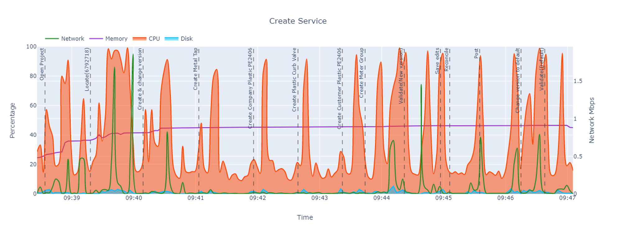Viewport: 644px width, 231px height.
Task: Click the 'Post' marker label
Action: 476,53
